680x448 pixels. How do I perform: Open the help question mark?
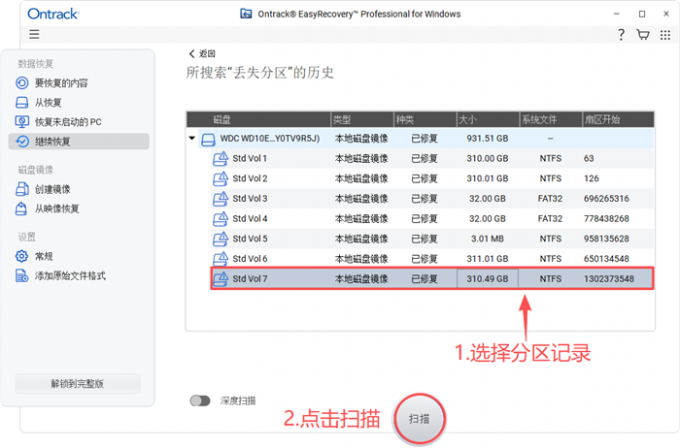[621, 35]
